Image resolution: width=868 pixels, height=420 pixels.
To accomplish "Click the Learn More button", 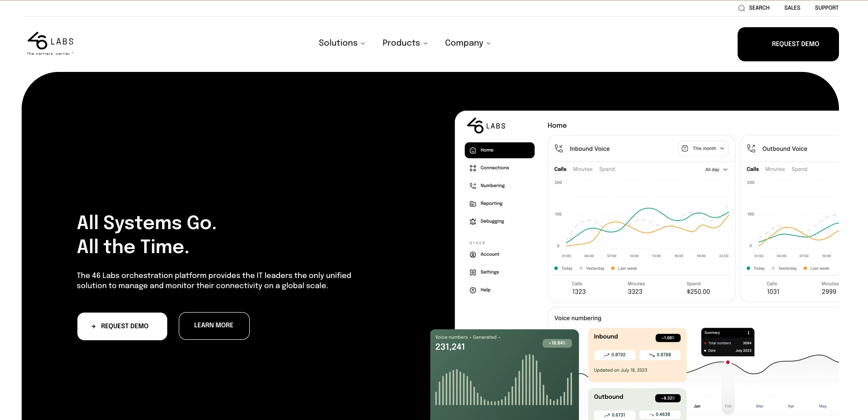I will [x=214, y=325].
